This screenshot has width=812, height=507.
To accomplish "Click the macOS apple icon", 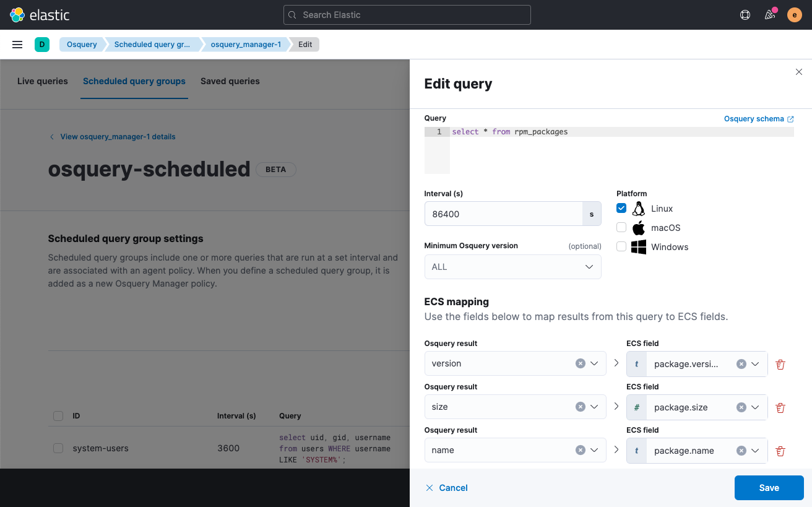I will pyautogui.click(x=639, y=228).
